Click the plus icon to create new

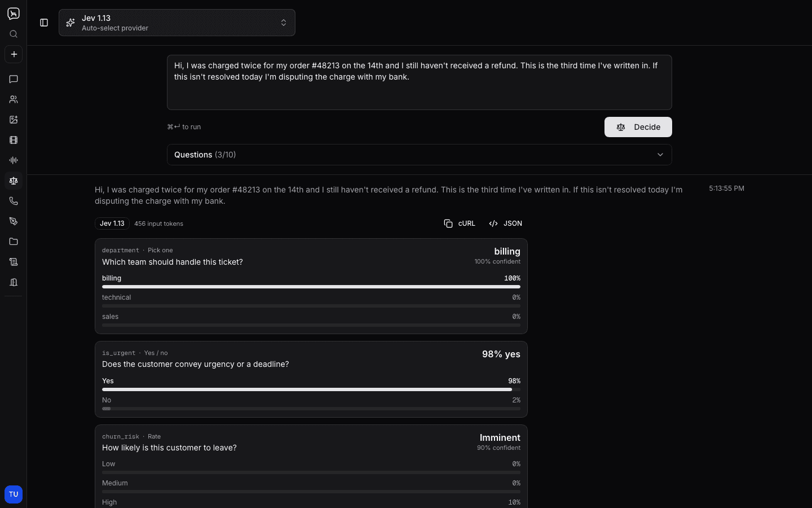pos(14,54)
